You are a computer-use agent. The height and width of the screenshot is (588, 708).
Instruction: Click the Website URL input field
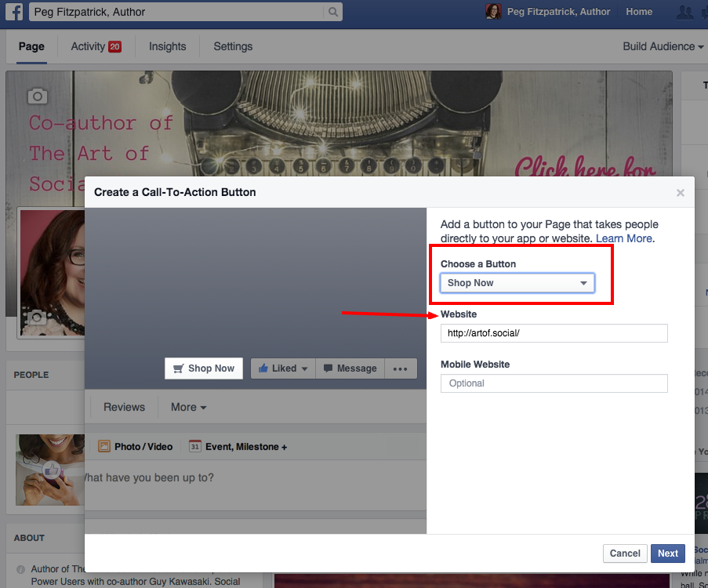[554, 333]
